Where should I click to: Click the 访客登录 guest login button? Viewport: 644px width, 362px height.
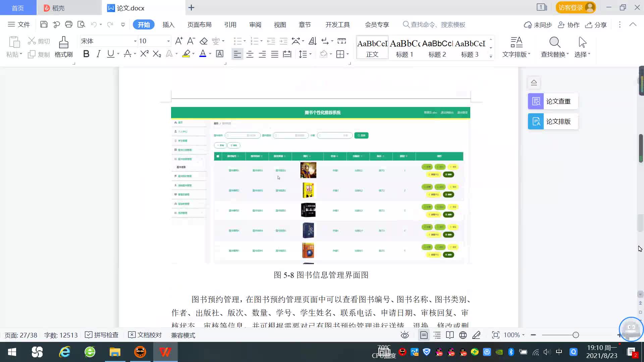(x=576, y=7)
